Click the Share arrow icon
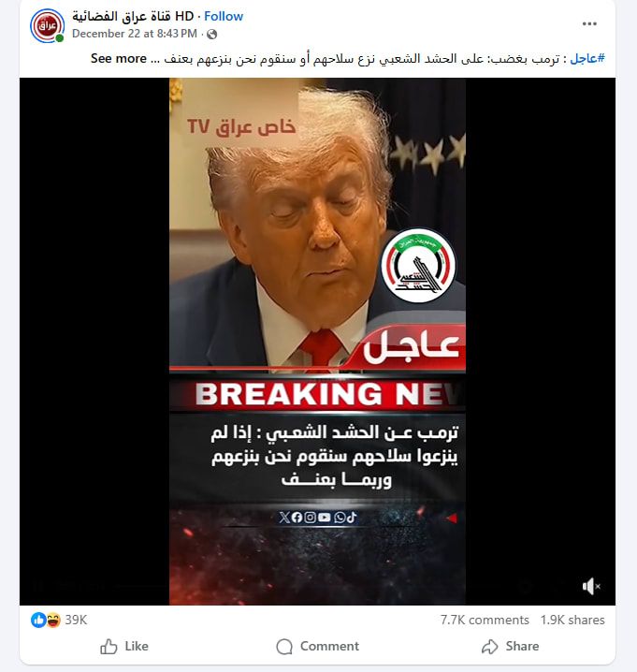637x672 pixels. click(x=489, y=647)
